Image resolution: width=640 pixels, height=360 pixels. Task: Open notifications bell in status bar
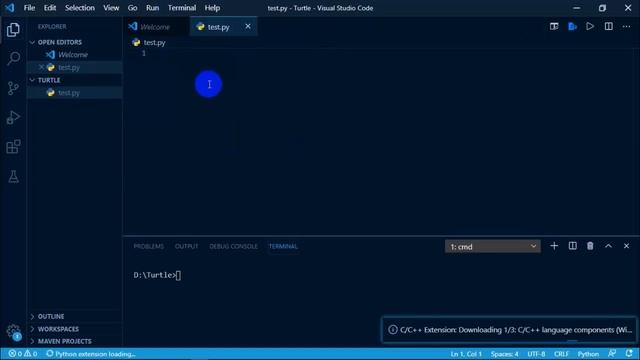coord(629,353)
